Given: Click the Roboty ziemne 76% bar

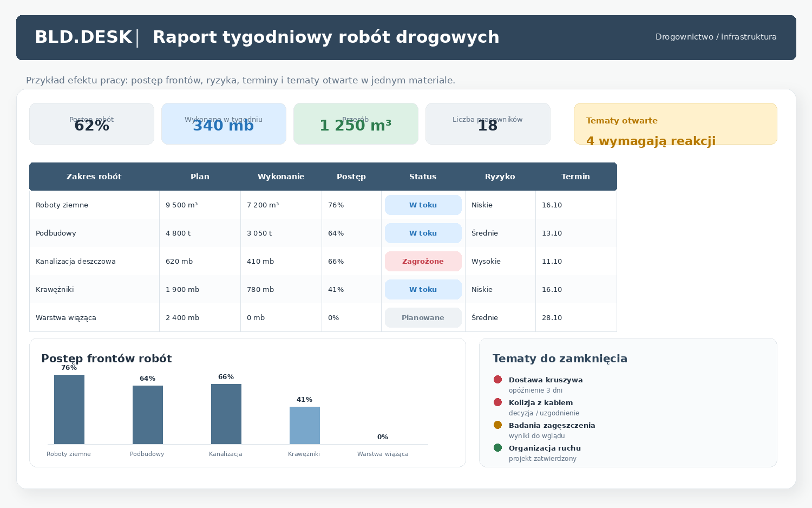Looking at the screenshot, I should point(69,409).
